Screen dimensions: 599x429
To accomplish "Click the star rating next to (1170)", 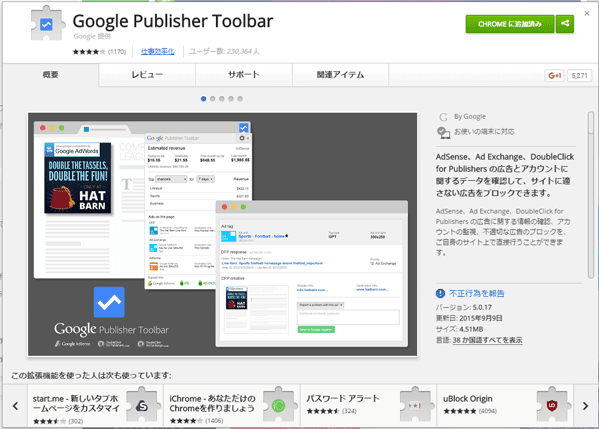I will (x=89, y=52).
